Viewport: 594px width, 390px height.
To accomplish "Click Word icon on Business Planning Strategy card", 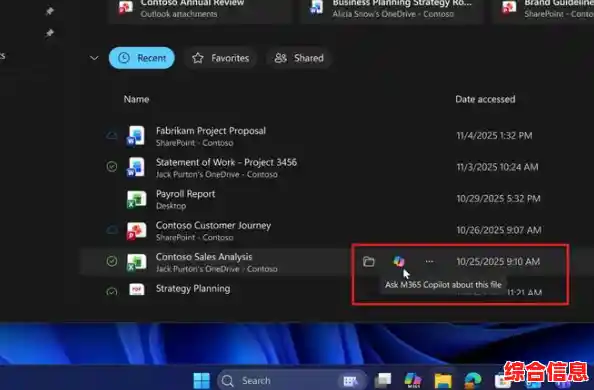I will pos(317,8).
